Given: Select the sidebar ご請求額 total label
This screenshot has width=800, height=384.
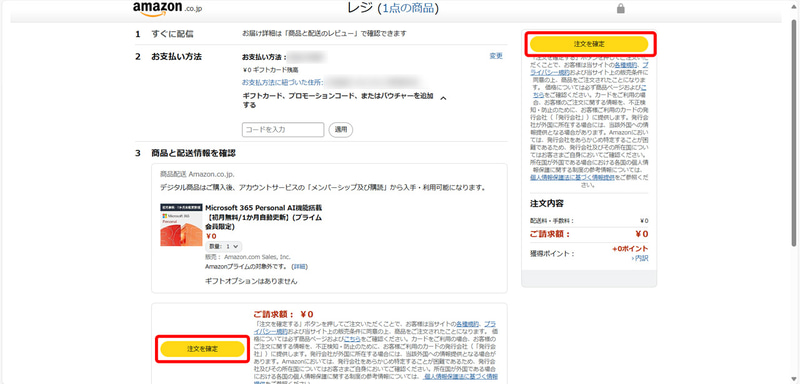Looking at the screenshot, I should (550, 234).
